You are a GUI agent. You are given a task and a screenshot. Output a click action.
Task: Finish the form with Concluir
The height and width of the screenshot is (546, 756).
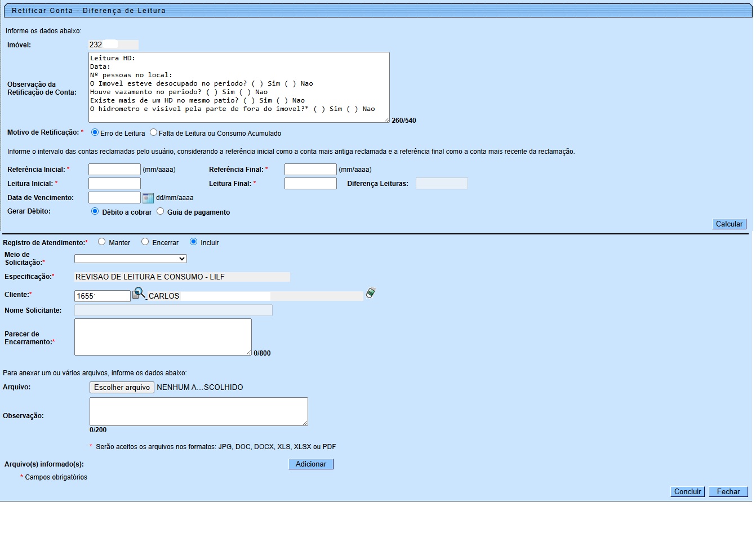[687, 492]
